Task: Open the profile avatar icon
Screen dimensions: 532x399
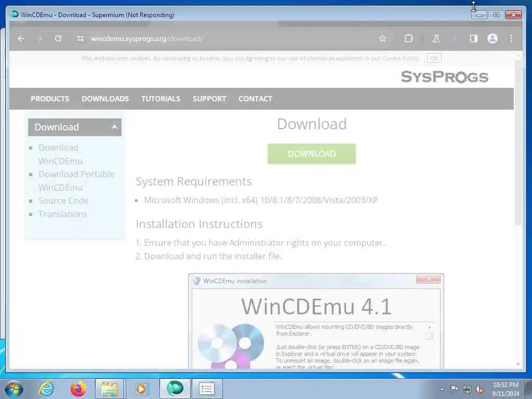Action: [x=493, y=38]
